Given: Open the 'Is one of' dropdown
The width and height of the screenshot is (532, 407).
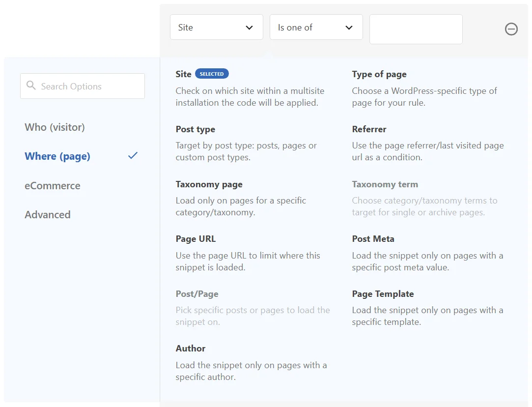Looking at the screenshot, I should [x=316, y=27].
